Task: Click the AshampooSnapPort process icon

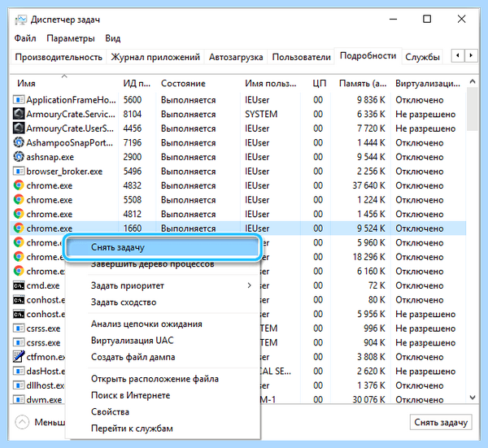Action: point(19,143)
